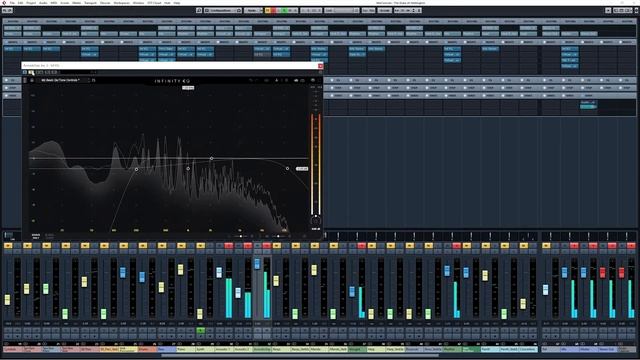Screen dimensions: 640x360
Task: Disable red solo on selected highlighted channel
Action: (267, 245)
